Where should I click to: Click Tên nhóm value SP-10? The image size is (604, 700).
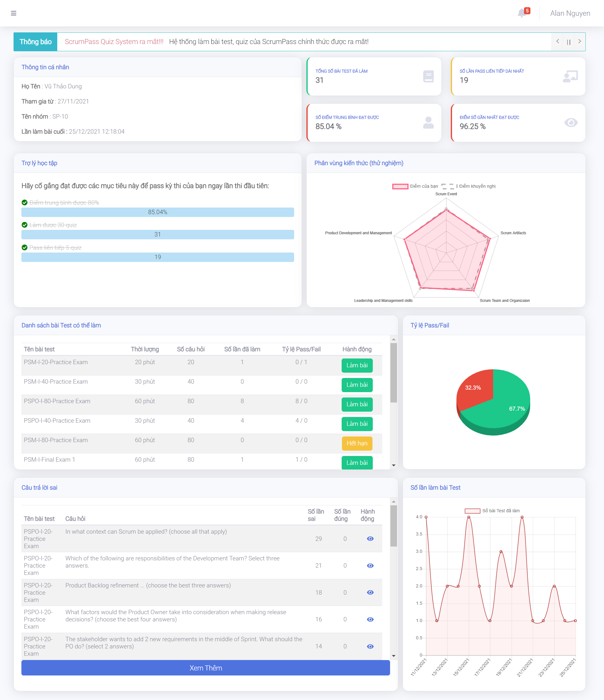tap(60, 117)
